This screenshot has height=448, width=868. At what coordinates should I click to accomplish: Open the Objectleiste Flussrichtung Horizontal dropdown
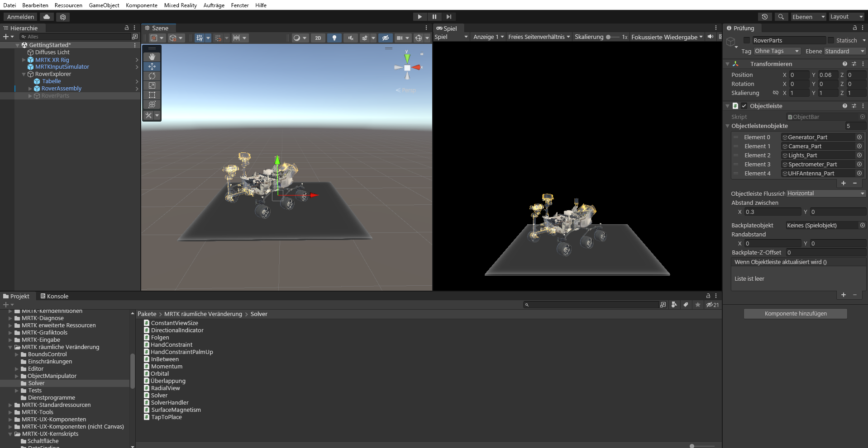pos(825,193)
